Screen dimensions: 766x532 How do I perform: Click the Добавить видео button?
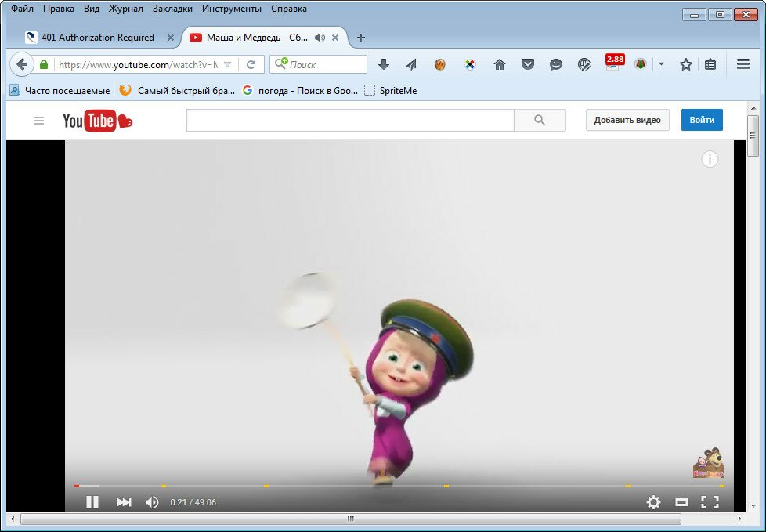point(627,120)
